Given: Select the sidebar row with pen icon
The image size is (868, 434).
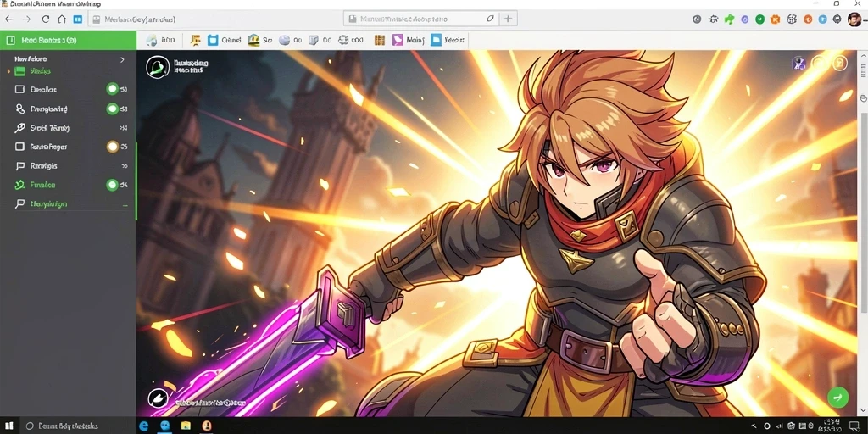Looking at the screenshot, I should point(68,128).
